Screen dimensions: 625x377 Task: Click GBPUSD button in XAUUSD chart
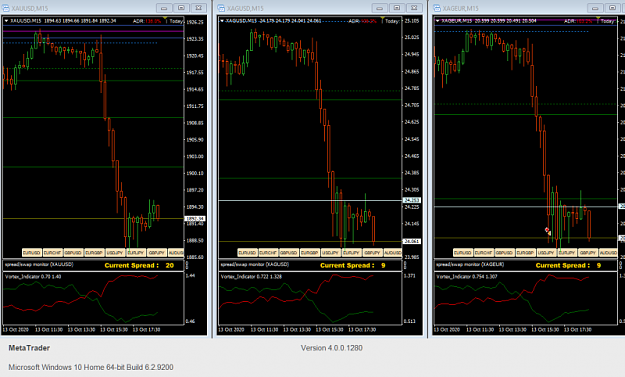coord(73,253)
